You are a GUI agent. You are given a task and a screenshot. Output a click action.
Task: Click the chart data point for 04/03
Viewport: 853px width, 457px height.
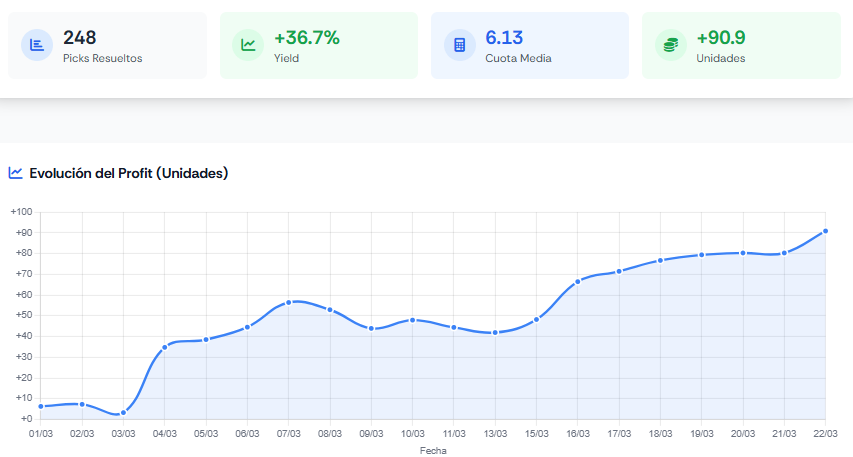[165, 347]
